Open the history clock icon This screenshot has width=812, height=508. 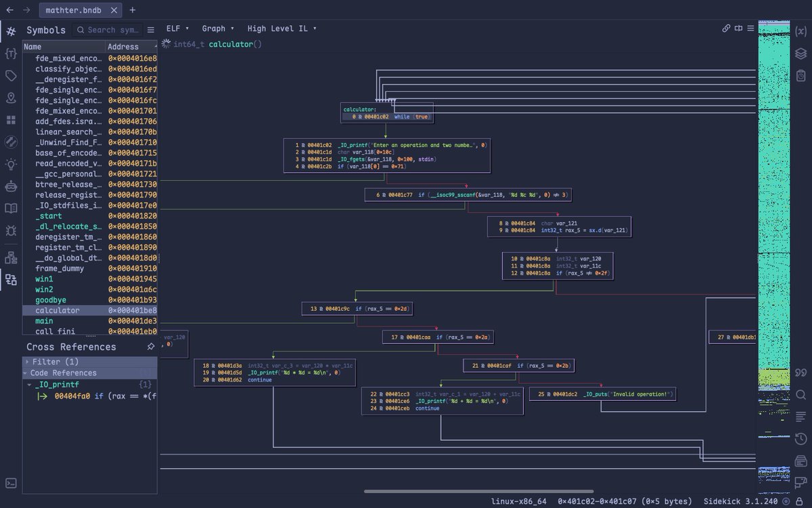pos(800,439)
